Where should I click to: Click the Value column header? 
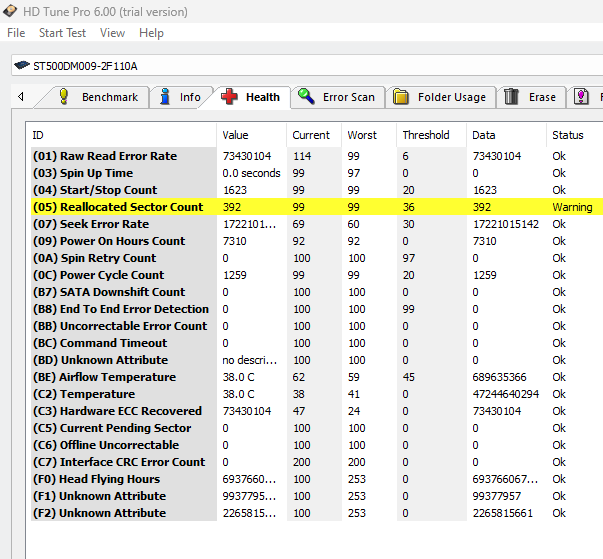[252, 135]
